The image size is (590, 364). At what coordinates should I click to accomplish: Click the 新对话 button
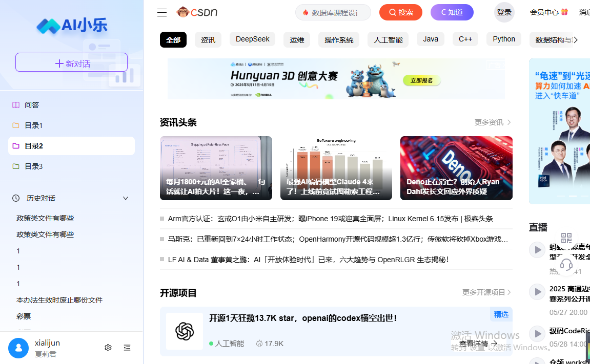click(x=71, y=62)
